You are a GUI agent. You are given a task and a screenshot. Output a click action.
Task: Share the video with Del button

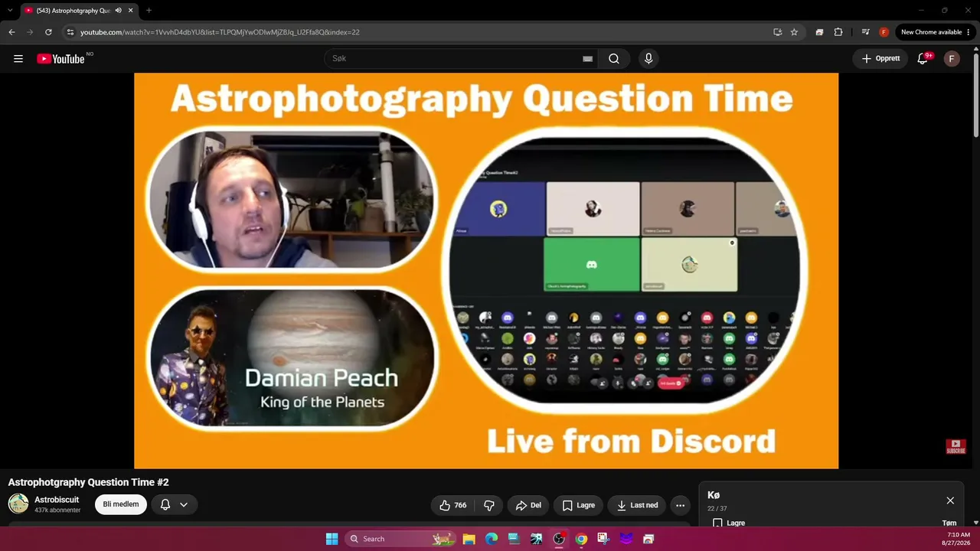pos(528,505)
